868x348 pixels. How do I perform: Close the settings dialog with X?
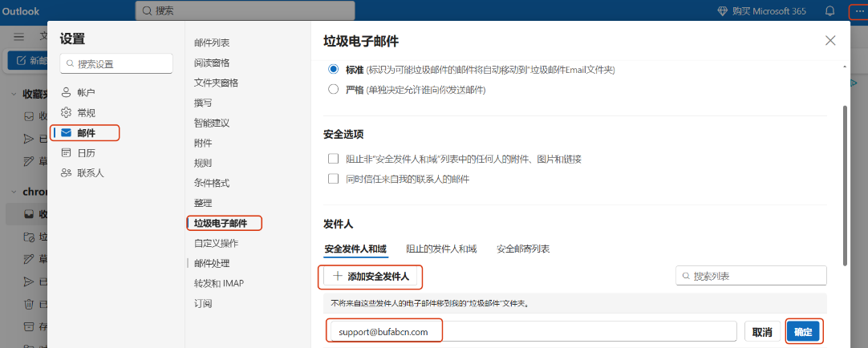click(x=830, y=40)
